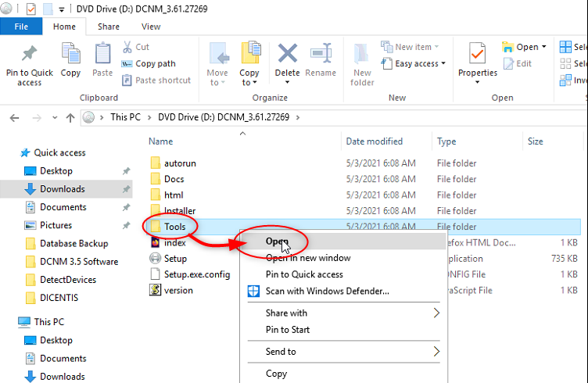Select the Setup.exe.config file
Screen dimensions: 588x383
pos(197,274)
